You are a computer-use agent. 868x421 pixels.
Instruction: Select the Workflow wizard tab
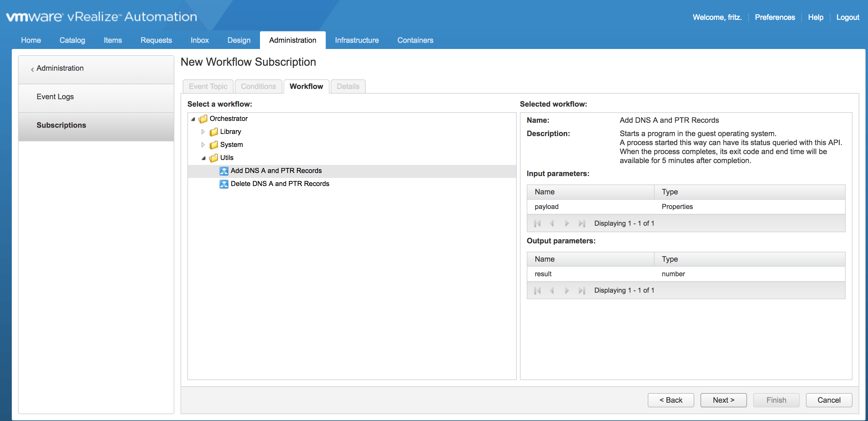click(306, 86)
